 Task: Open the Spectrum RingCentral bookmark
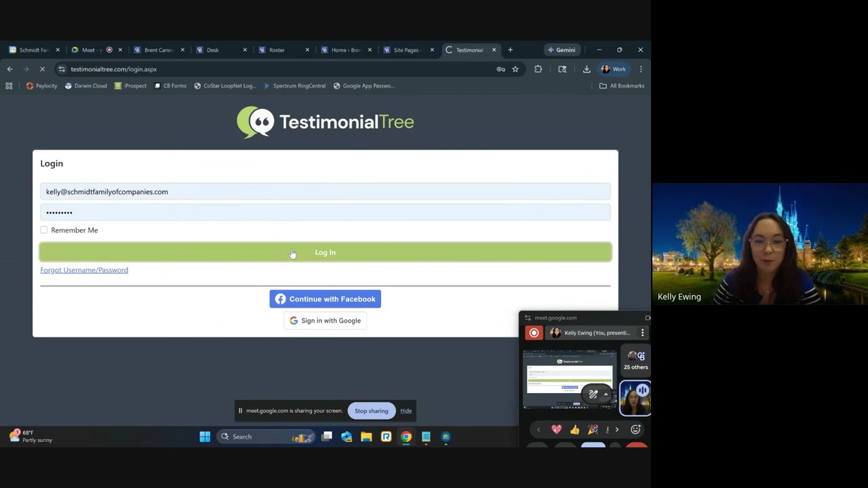coord(294,86)
